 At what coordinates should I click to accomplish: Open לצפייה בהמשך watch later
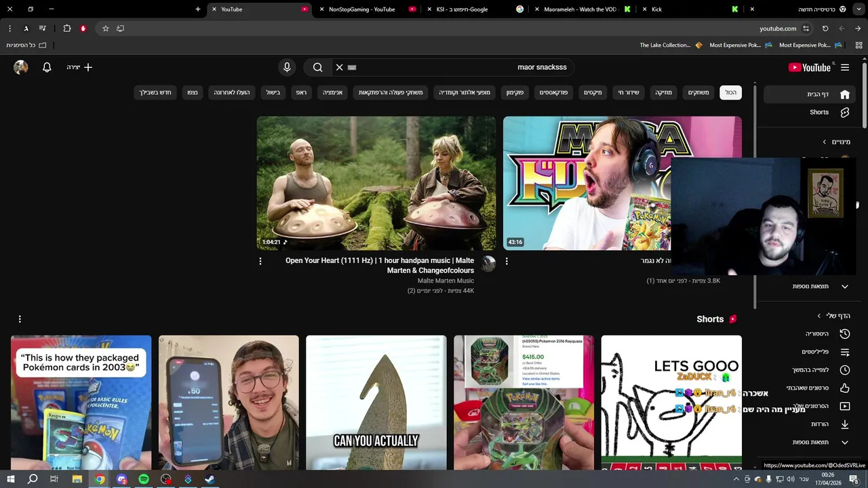pyautogui.click(x=809, y=370)
